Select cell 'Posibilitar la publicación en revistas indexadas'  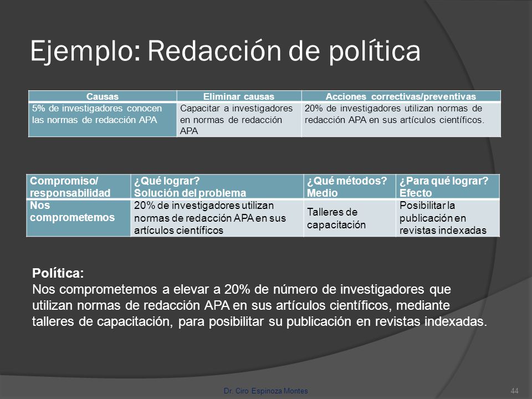(448, 218)
